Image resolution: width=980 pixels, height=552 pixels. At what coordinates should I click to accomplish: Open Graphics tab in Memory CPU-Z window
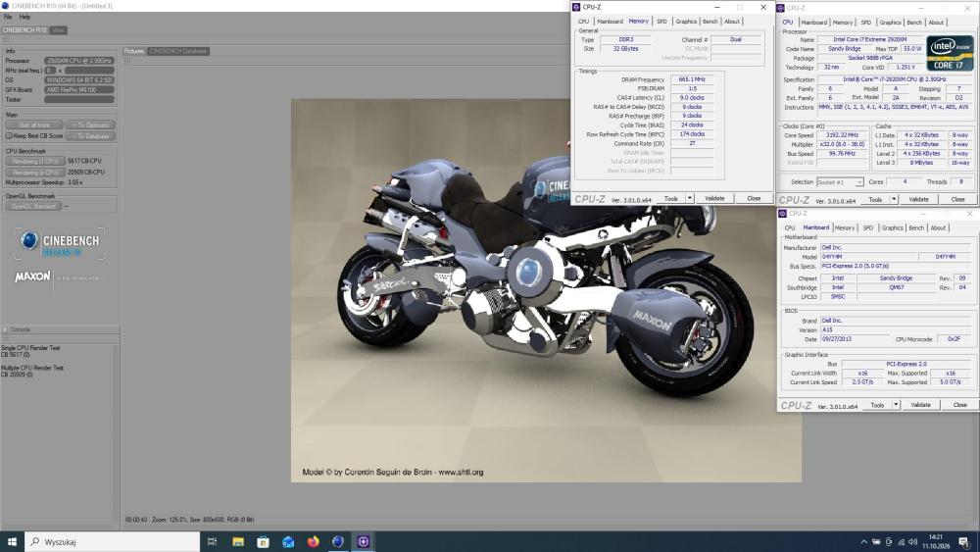click(x=686, y=22)
